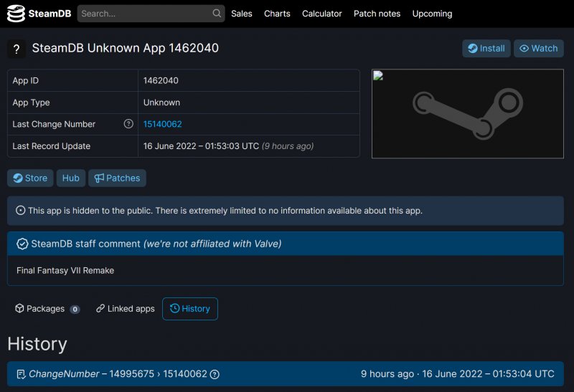Click the help icon beside Last Change Number
The image size is (574, 392).
[128, 124]
